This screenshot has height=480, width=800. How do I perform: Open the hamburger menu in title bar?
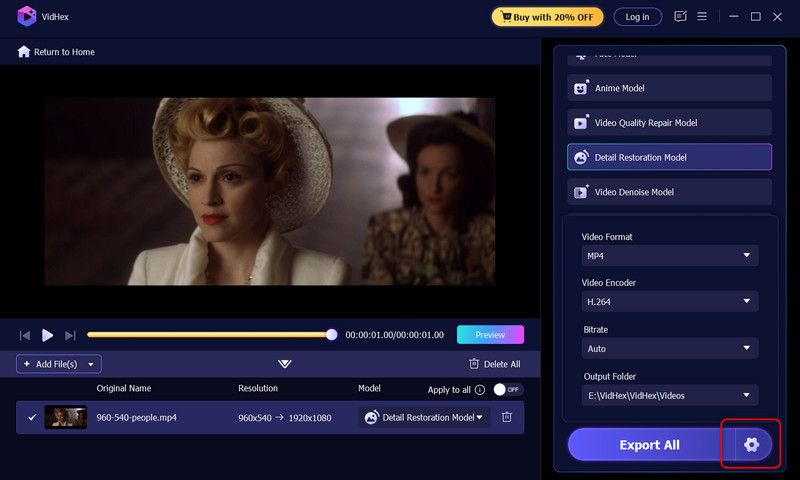[x=702, y=17]
